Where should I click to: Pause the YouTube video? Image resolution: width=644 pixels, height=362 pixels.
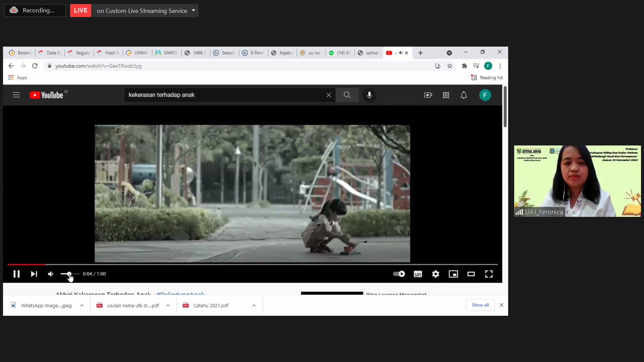tap(16, 274)
